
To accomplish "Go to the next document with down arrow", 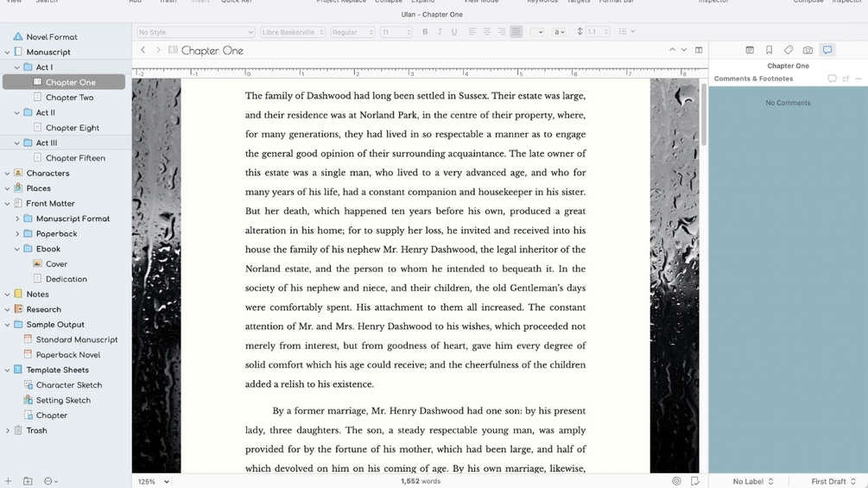I will pyautogui.click(x=684, y=50).
